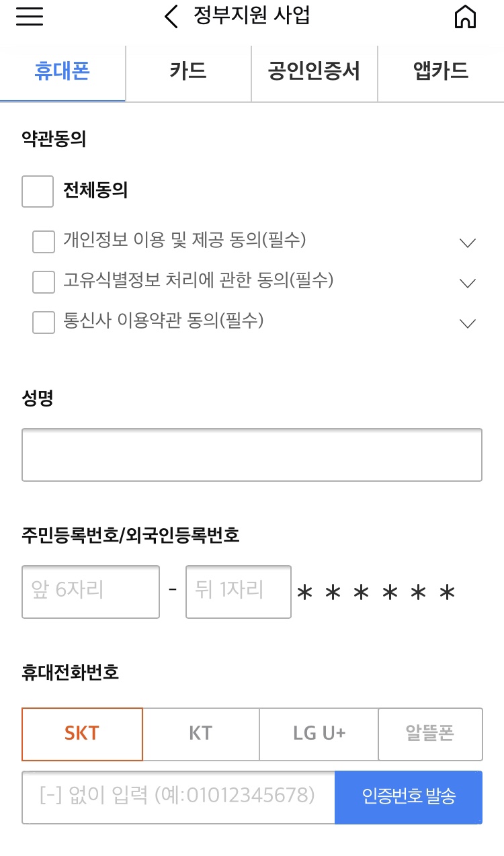This screenshot has height=856, width=504.
Task: Switch to the 카드 tab
Action: pyautogui.click(x=188, y=73)
